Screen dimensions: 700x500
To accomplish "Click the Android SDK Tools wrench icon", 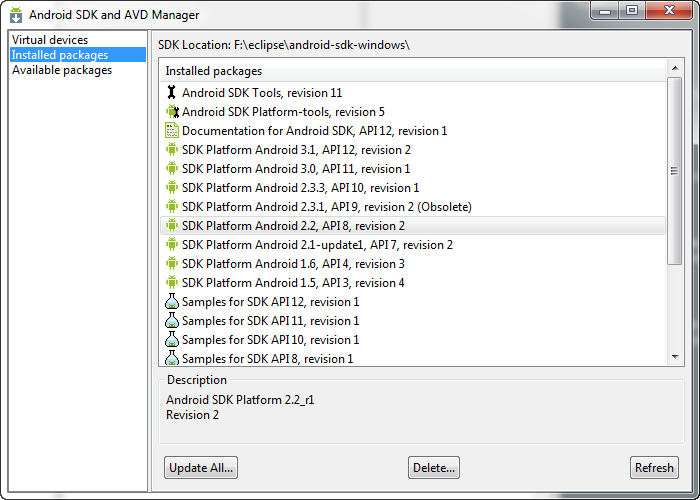I will [x=171, y=92].
